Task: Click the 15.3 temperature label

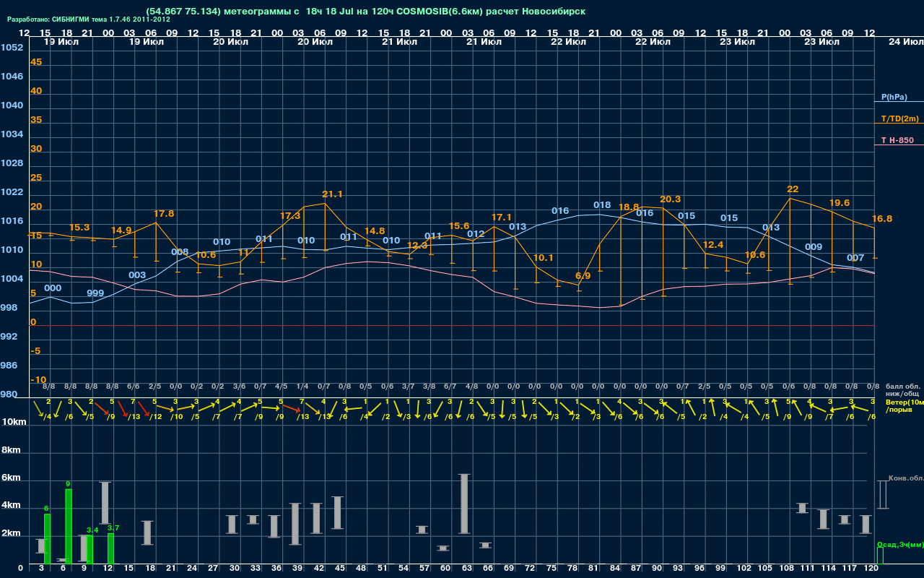Action: pos(79,228)
